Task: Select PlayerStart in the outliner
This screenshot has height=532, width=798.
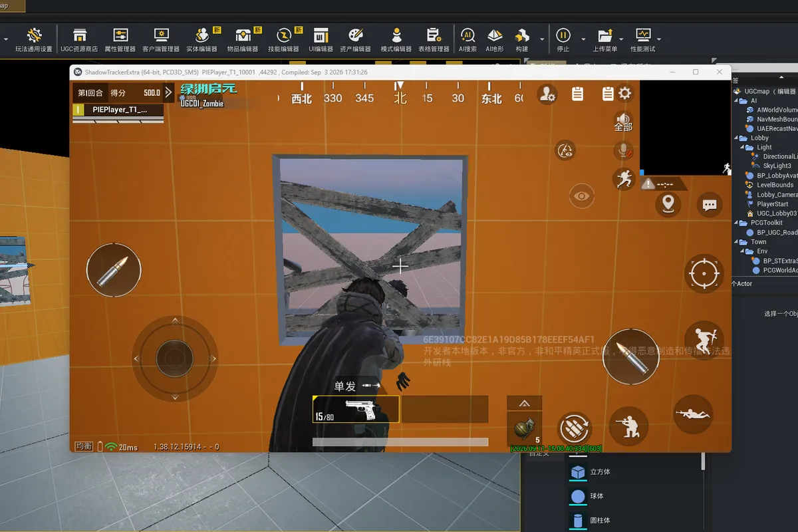Action: (x=772, y=204)
